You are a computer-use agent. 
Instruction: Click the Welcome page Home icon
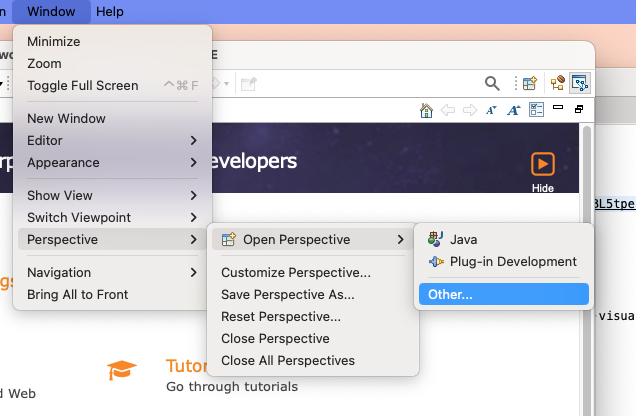pyautogui.click(x=426, y=110)
